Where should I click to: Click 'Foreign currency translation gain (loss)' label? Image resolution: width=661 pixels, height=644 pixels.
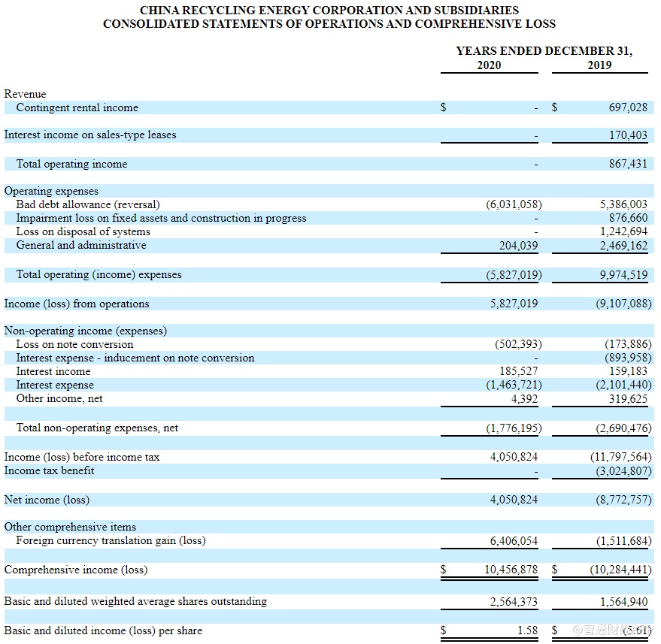[111, 540]
